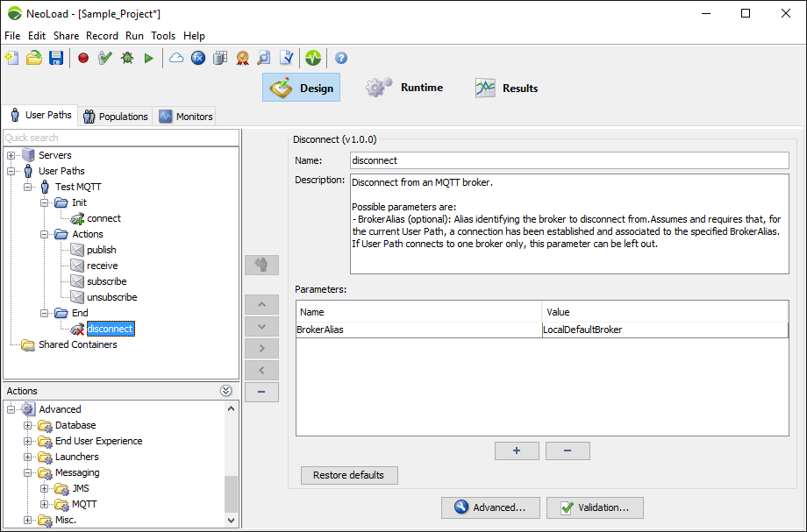Open the cloud toolbar icon
807x532 pixels.
click(x=176, y=58)
